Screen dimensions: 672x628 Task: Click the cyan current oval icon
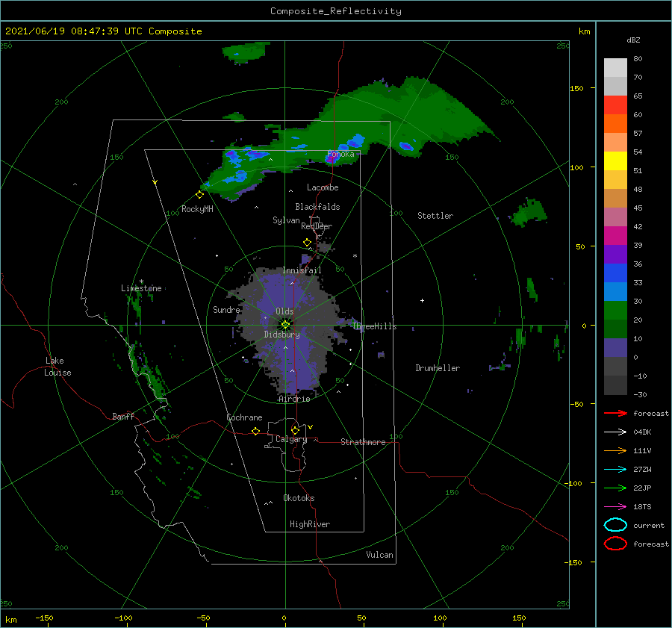pyautogui.click(x=615, y=525)
